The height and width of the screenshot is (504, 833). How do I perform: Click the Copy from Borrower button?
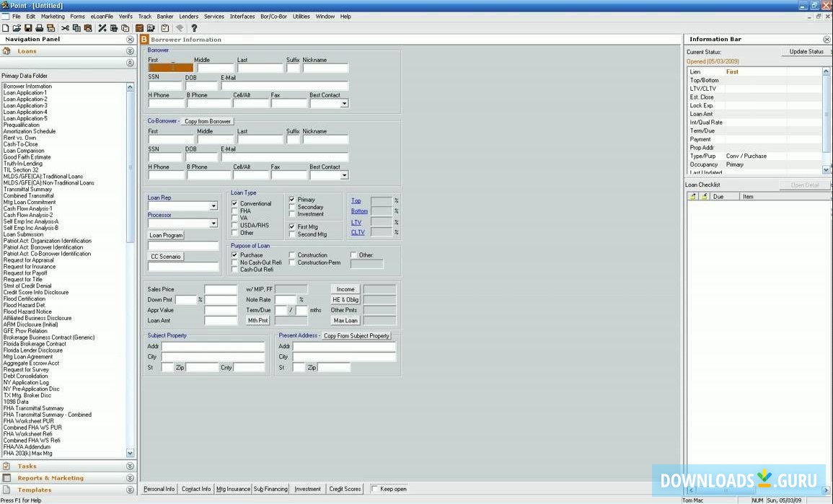coord(208,121)
